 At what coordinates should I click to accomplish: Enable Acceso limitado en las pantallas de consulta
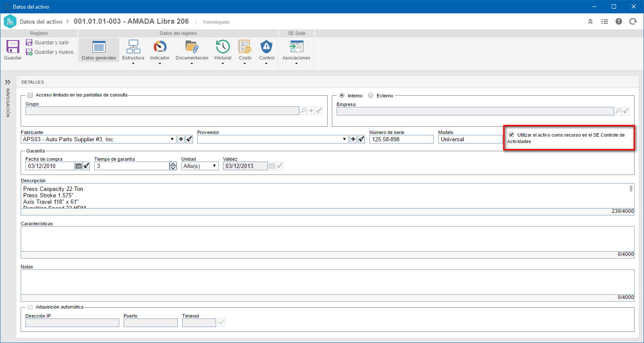(30, 95)
